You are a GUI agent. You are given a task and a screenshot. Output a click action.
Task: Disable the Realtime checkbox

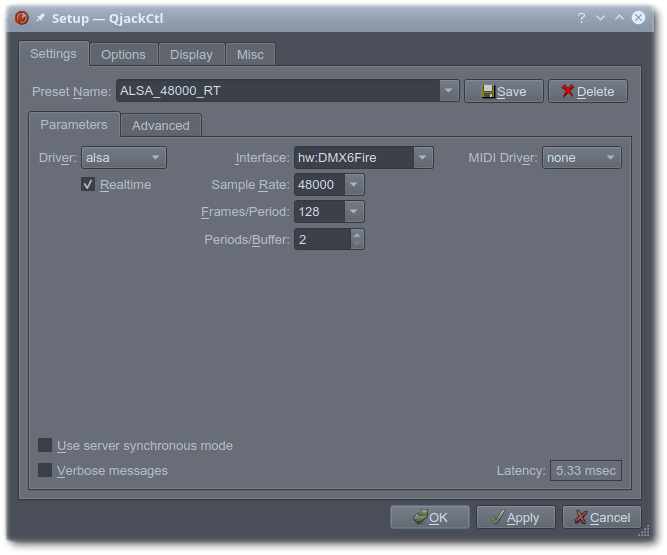(88, 185)
